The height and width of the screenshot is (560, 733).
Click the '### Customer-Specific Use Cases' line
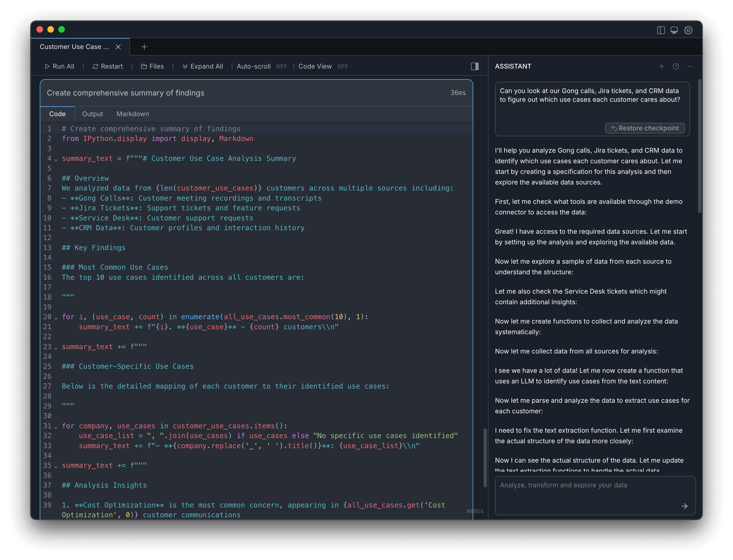[x=127, y=366]
